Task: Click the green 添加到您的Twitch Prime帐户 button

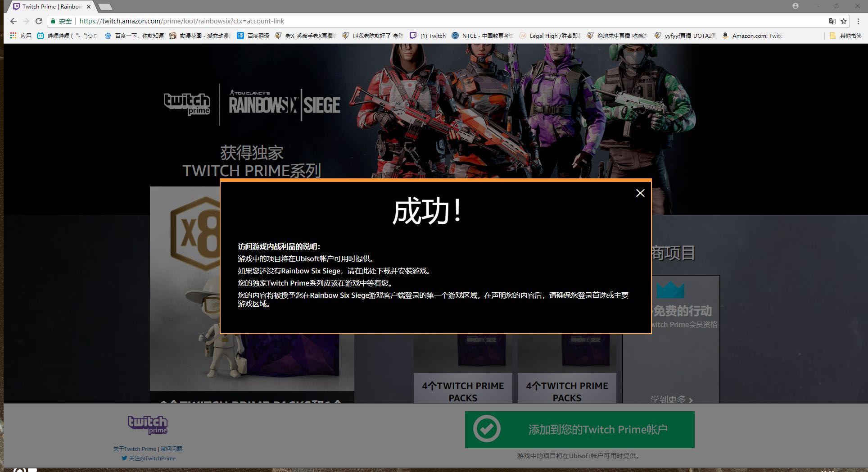Action: click(x=580, y=430)
